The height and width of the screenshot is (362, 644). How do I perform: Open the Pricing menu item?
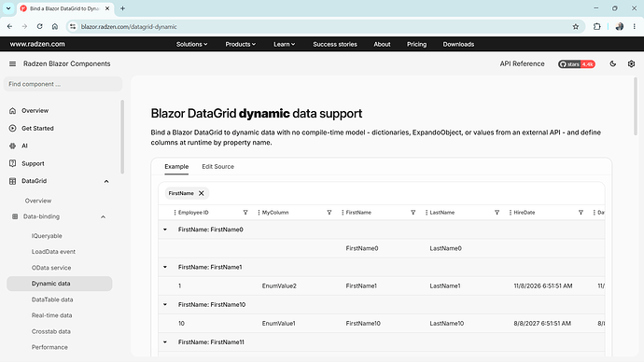[416, 45]
